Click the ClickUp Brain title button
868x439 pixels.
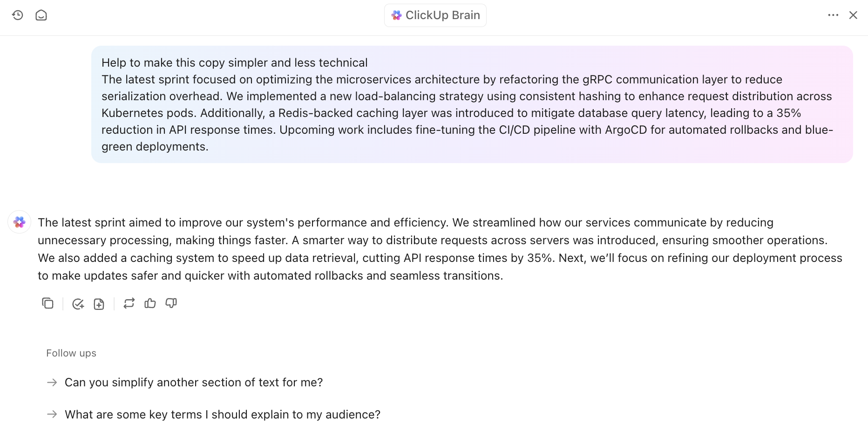click(435, 15)
